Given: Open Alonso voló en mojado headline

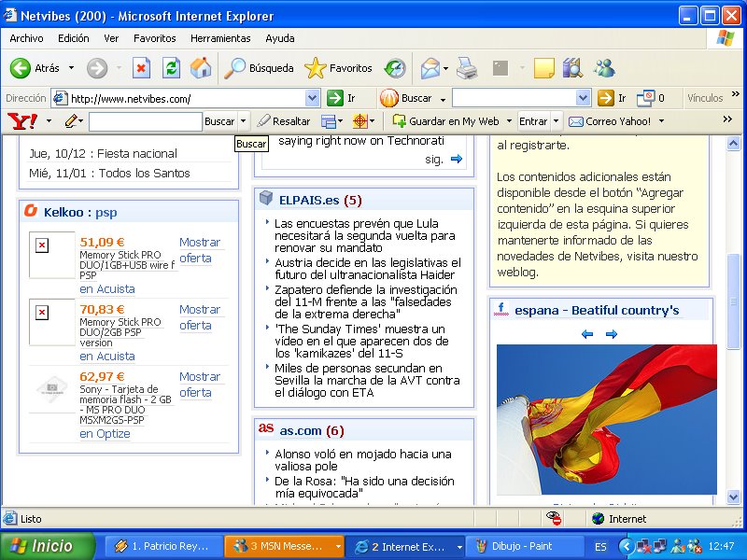Looking at the screenshot, I should coord(363,460).
